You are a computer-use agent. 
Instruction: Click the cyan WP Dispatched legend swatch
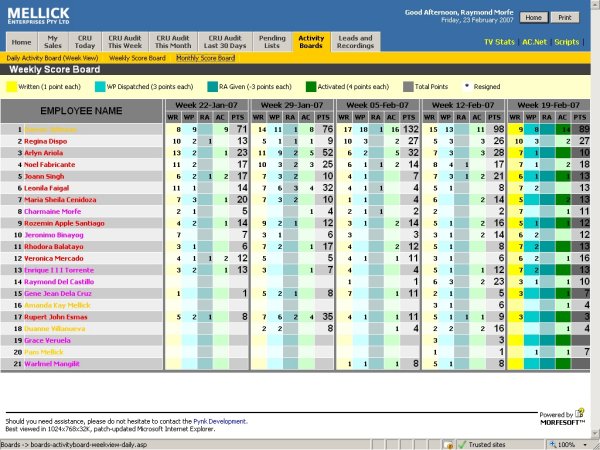click(x=100, y=87)
